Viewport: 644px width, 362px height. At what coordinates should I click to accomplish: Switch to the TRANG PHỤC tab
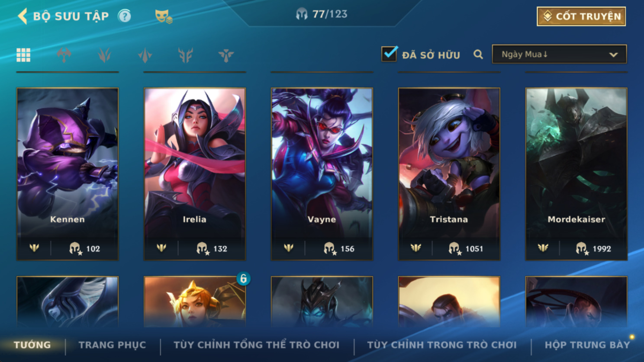click(x=112, y=345)
